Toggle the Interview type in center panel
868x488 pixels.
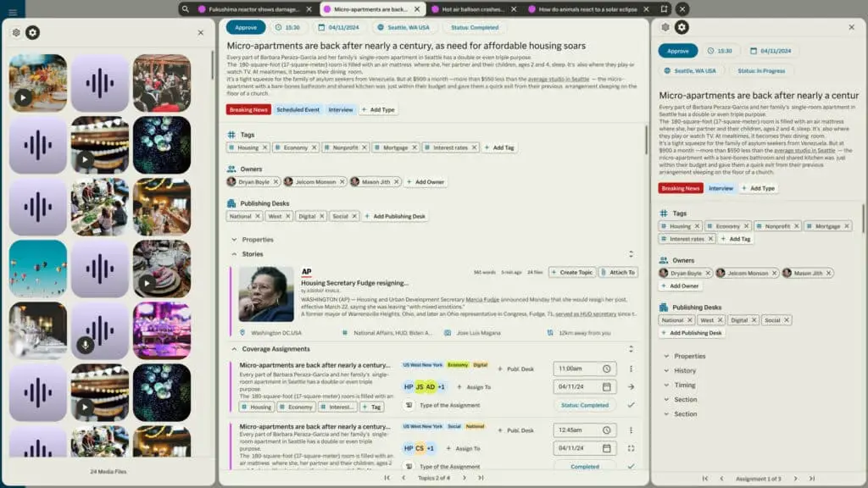coord(341,109)
